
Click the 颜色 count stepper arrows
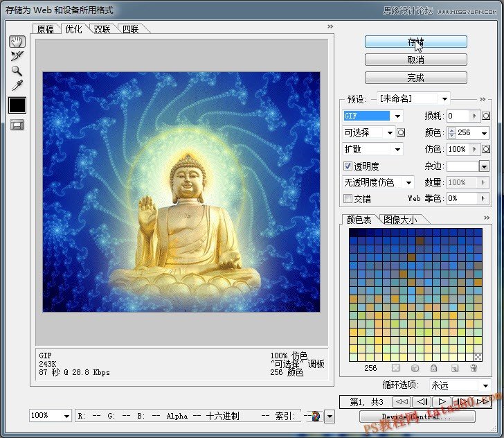click(452, 133)
